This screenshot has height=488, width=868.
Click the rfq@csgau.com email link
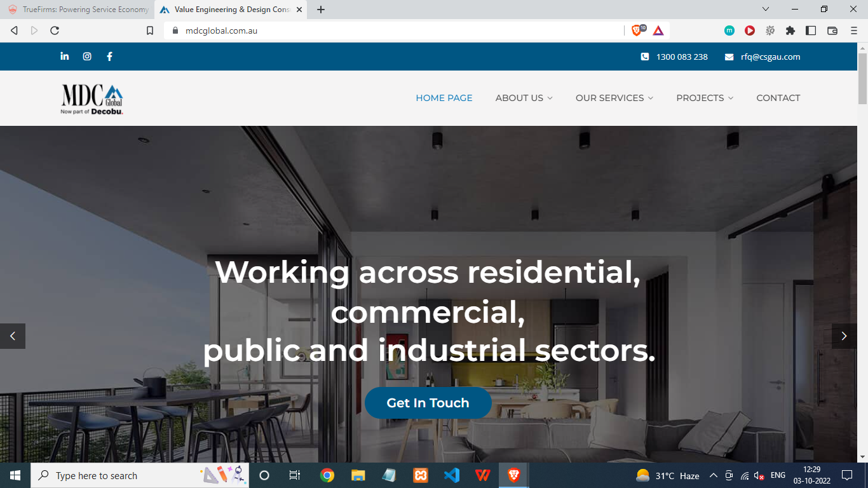770,57
